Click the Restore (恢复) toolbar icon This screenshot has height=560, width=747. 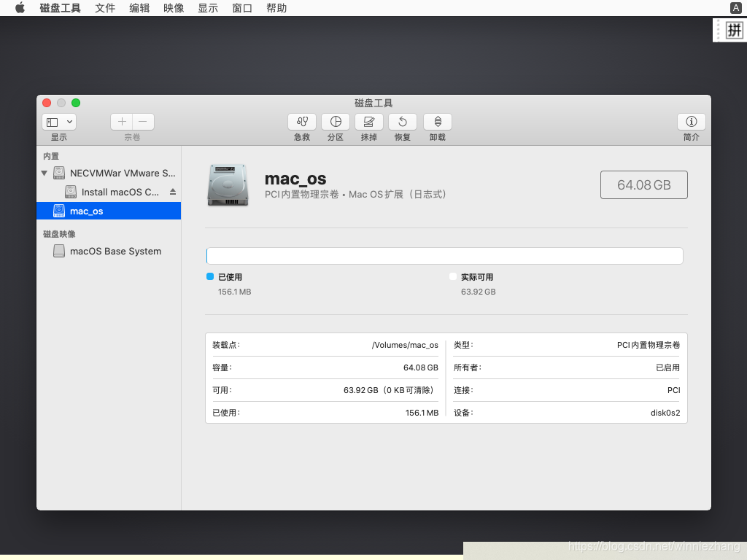pyautogui.click(x=403, y=122)
